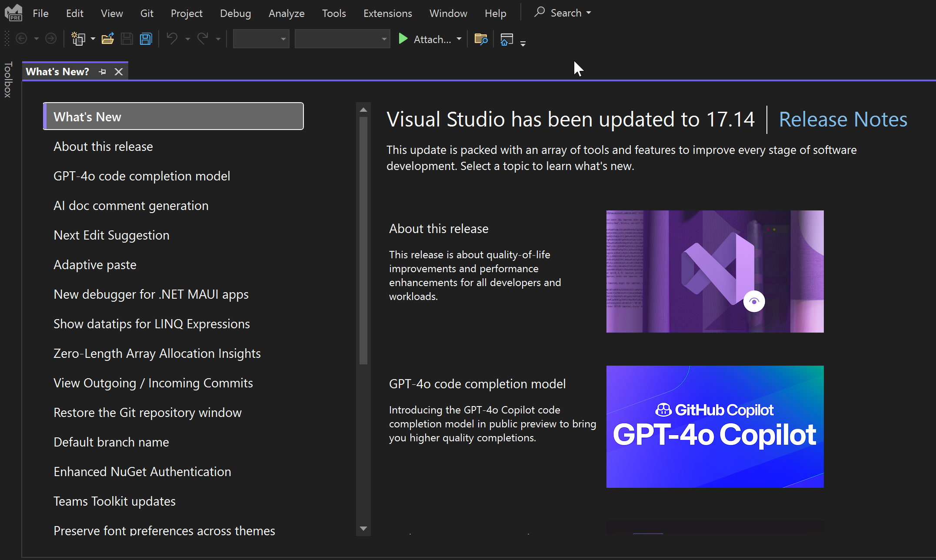This screenshot has width=936, height=560.
Task: Expand the Attach button dropdown arrow
Action: coord(460,39)
